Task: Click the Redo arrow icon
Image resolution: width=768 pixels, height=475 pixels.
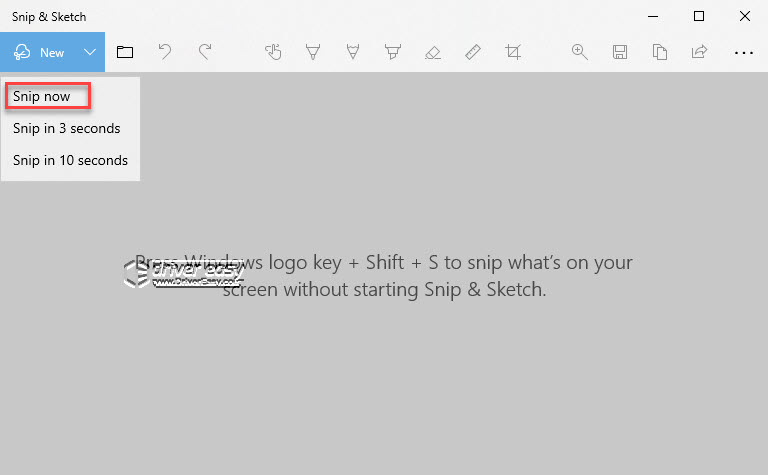Action: coord(205,52)
